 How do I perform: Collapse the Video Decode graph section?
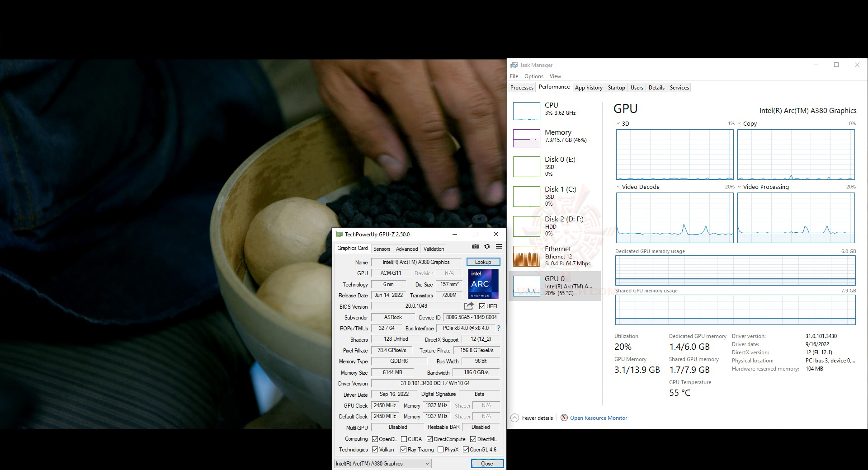coord(618,187)
